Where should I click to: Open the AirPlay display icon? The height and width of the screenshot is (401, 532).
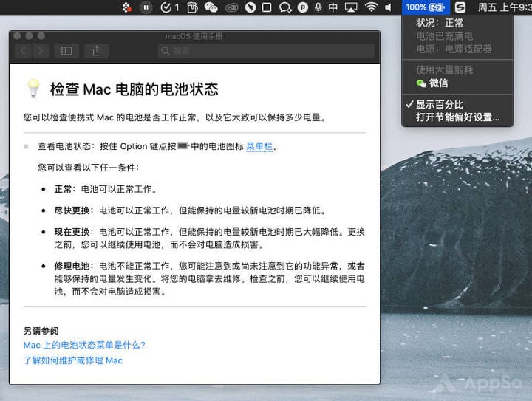point(351,7)
